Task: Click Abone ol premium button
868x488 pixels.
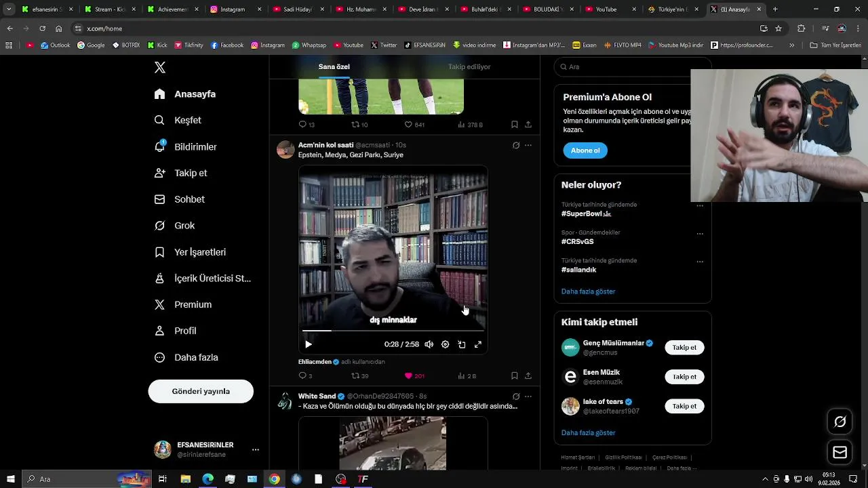Action: [x=585, y=150]
